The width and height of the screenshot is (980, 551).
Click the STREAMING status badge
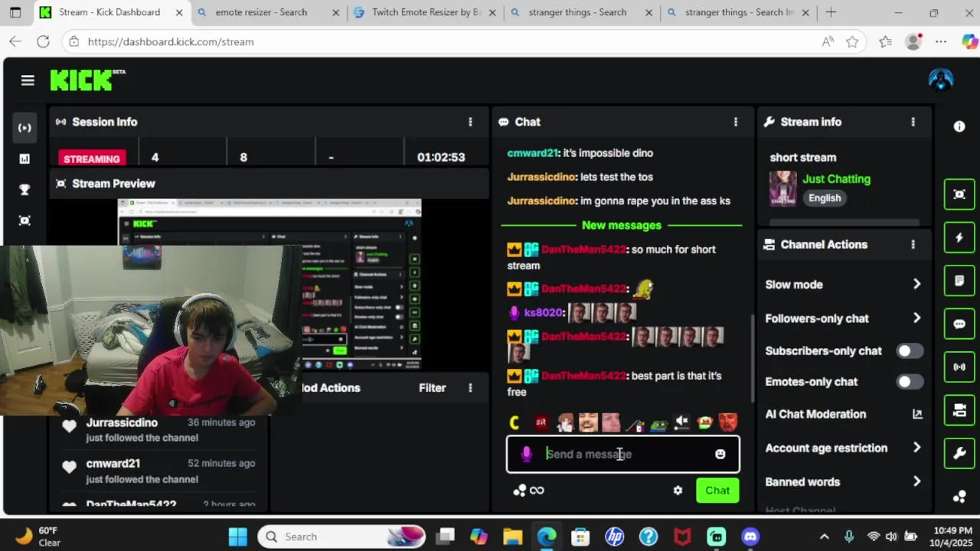92,158
